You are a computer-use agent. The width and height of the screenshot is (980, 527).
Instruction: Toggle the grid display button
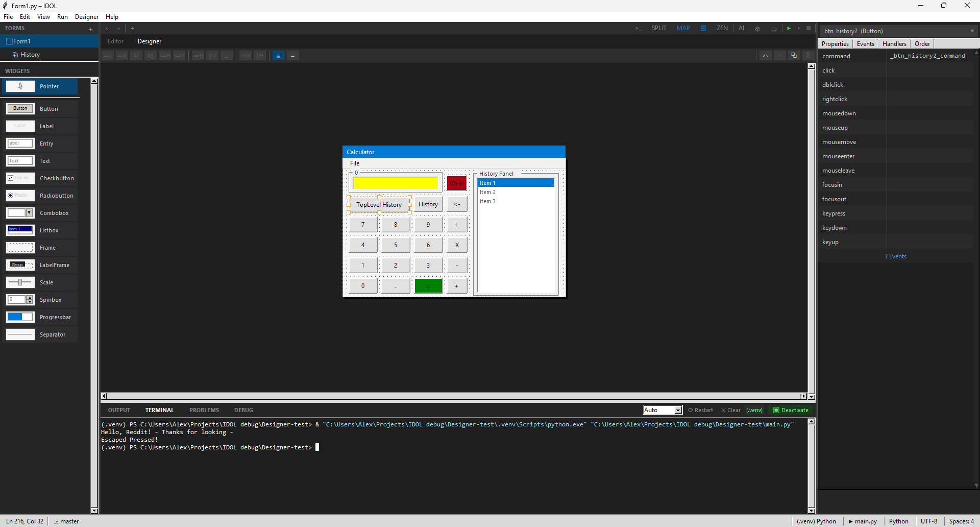tap(278, 56)
